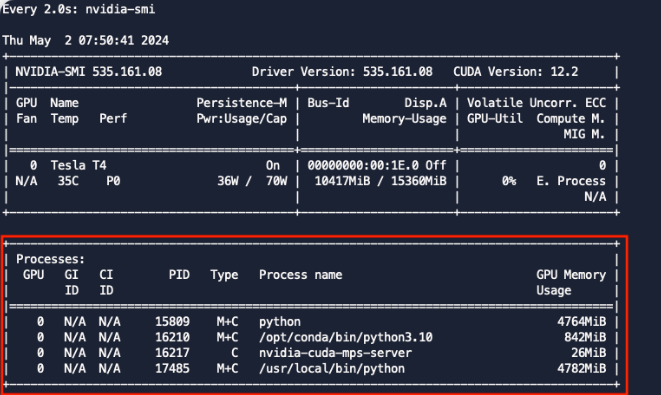Click the 'Processes:' section label
Viewport: 661px width, 395px height.
pos(51,259)
